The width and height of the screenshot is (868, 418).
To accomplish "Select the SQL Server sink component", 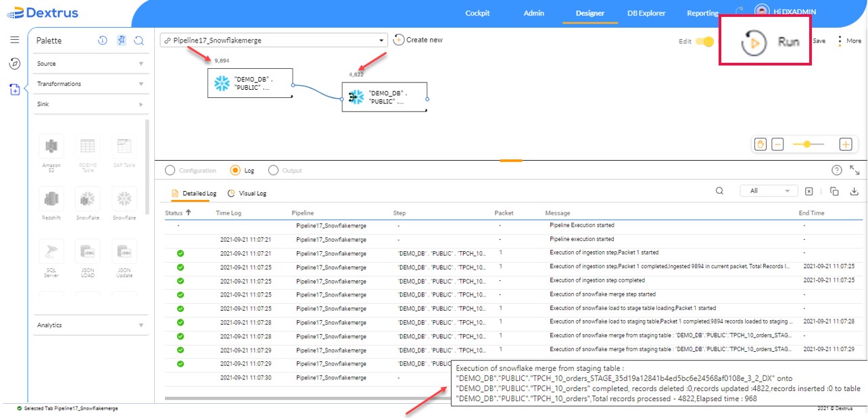I will click(x=51, y=258).
